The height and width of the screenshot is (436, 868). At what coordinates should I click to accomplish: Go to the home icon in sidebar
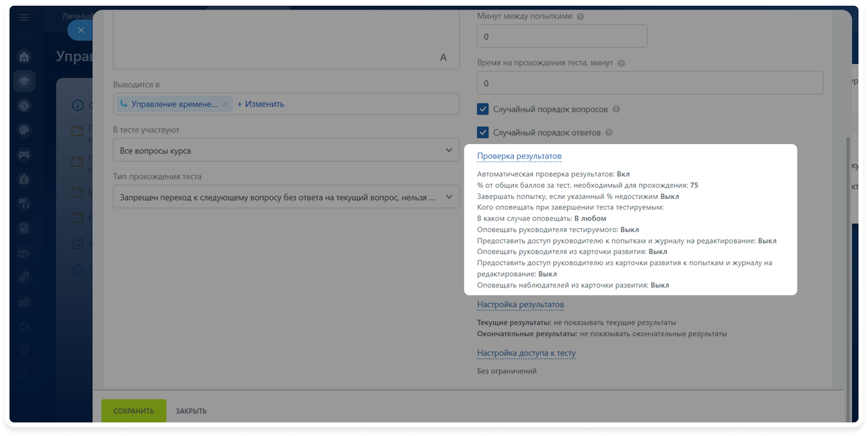(24, 57)
